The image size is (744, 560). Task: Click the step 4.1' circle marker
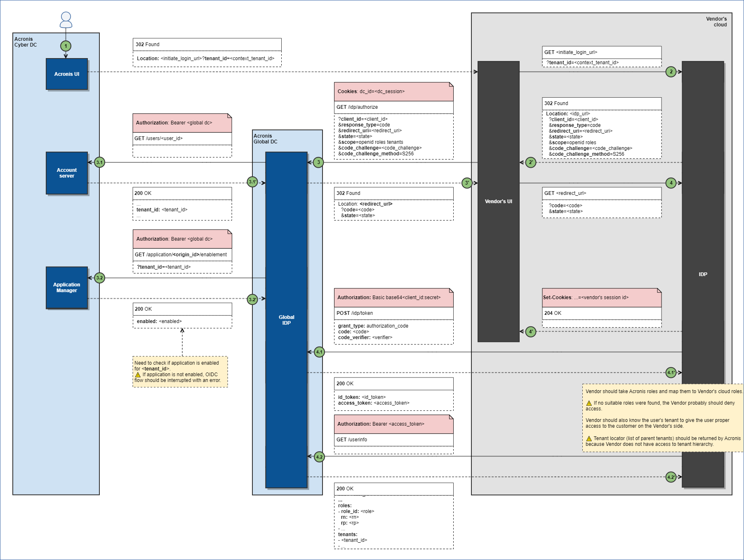[x=671, y=373]
